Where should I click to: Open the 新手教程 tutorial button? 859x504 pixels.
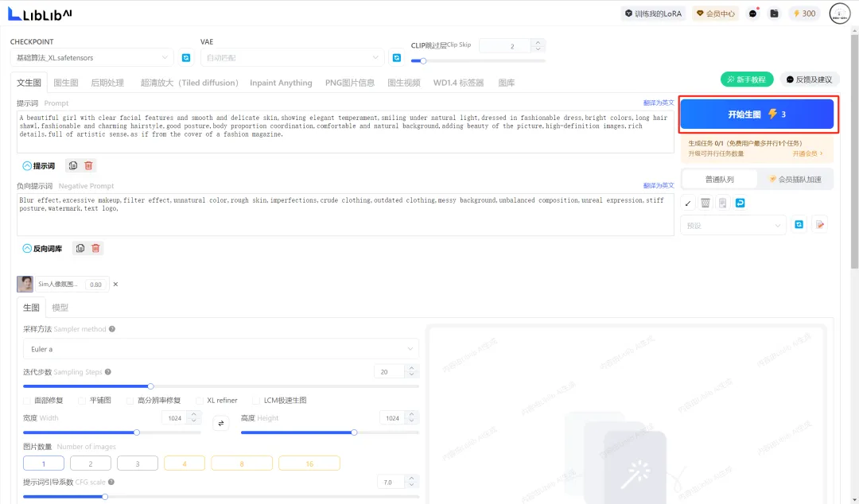(747, 79)
